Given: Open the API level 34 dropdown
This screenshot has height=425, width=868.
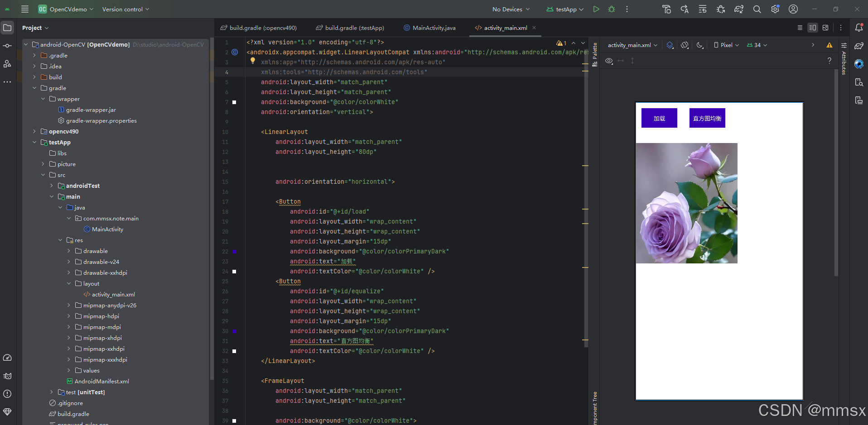Looking at the screenshot, I should pyautogui.click(x=757, y=45).
